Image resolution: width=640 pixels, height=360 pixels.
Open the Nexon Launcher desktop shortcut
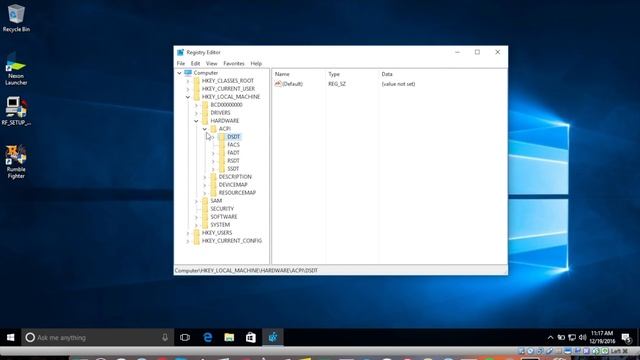[16, 69]
